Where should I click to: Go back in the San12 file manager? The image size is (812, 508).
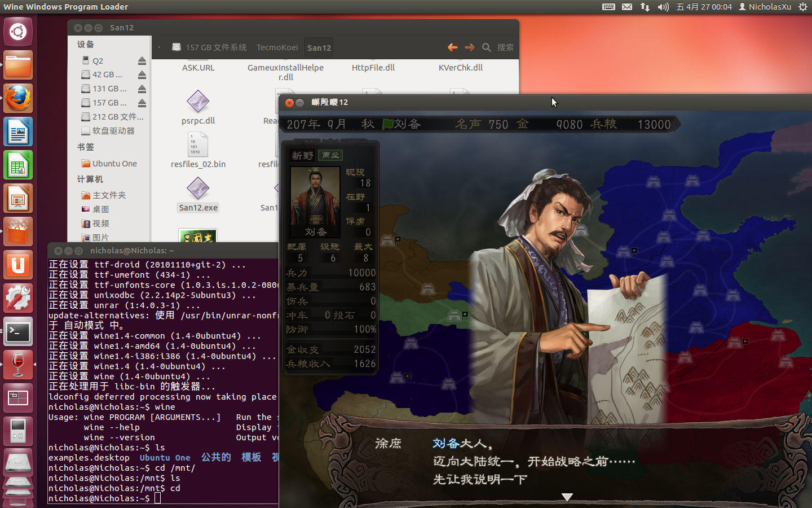click(x=452, y=47)
